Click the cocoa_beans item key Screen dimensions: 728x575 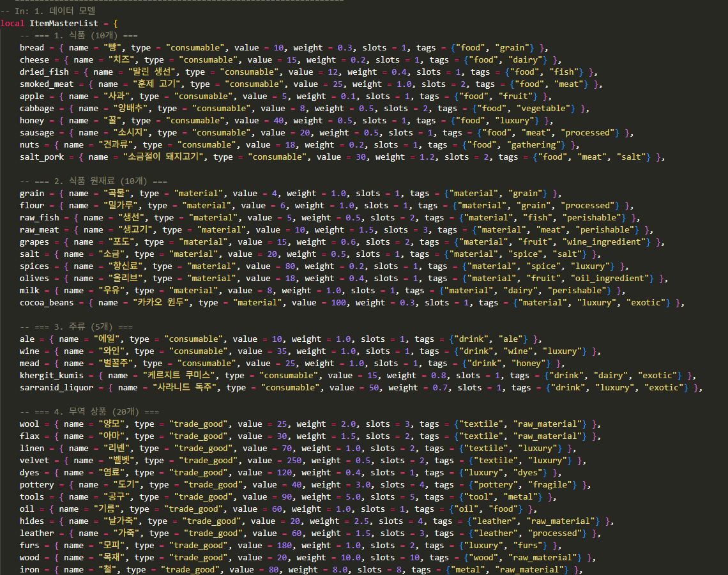47,303
